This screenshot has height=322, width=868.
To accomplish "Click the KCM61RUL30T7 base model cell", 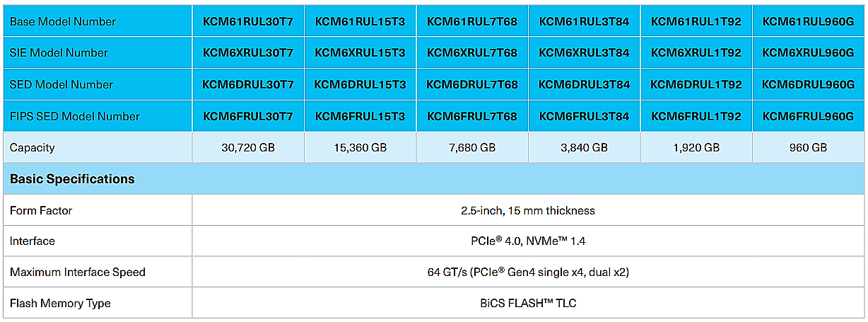I will tap(247, 21).
